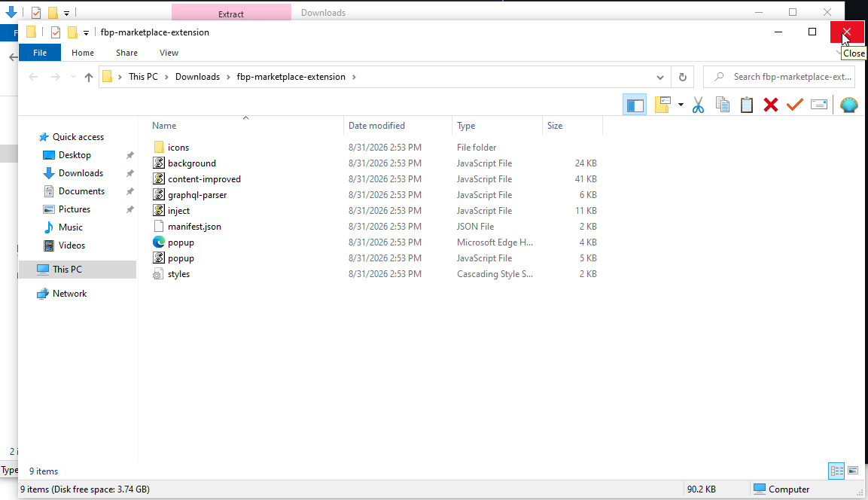
Task: Switch to the Home ribbon tab
Action: [83, 53]
